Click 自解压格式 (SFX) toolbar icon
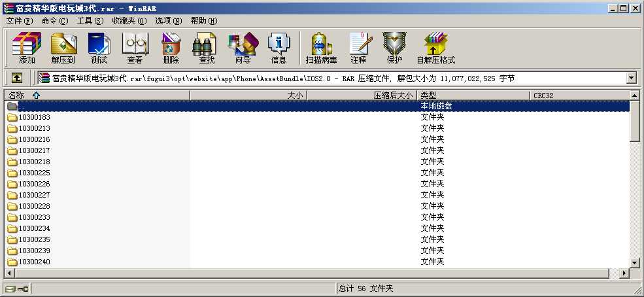644x297 pixels. [x=436, y=48]
